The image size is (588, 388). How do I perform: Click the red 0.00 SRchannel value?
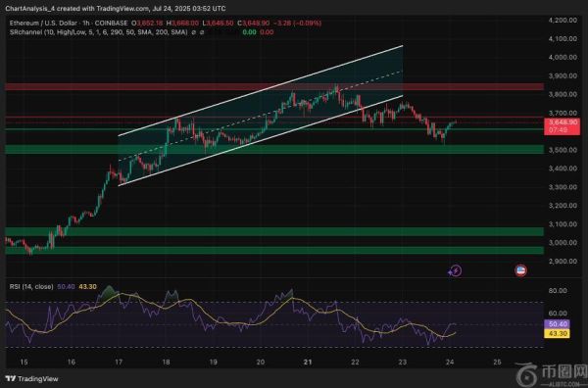(x=267, y=32)
